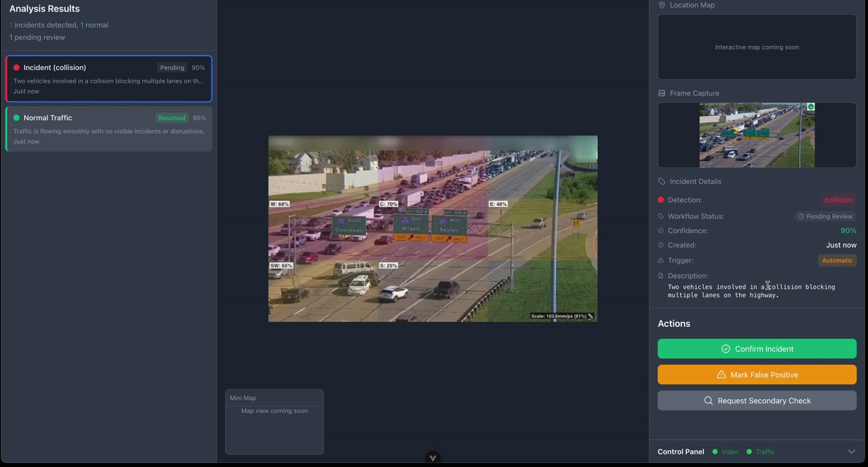Expand the Control Panel chevron
868x467 pixels.
point(851,451)
